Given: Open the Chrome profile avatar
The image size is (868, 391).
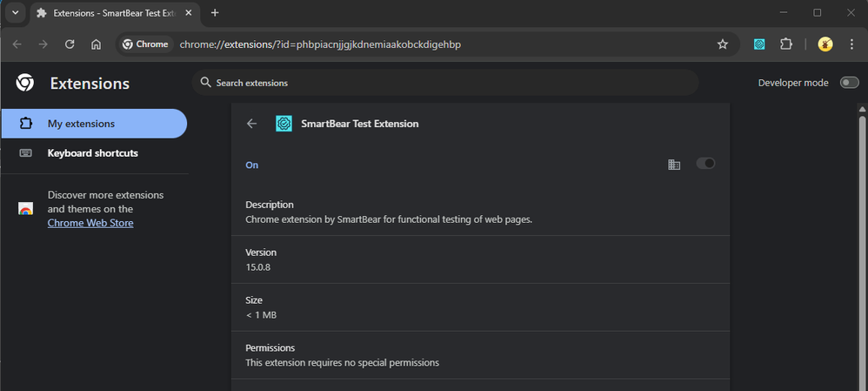Looking at the screenshot, I should coord(825,44).
